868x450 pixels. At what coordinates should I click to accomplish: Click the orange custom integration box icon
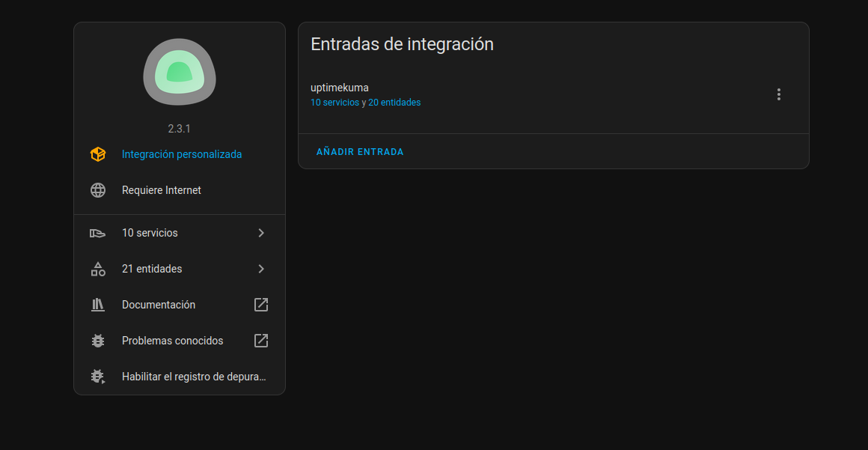pyautogui.click(x=98, y=154)
